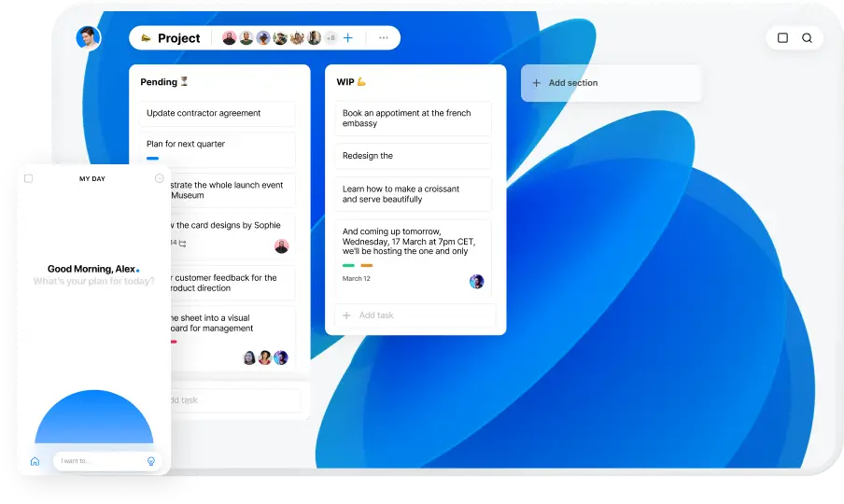Open the Project title dropdown

click(x=171, y=38)
